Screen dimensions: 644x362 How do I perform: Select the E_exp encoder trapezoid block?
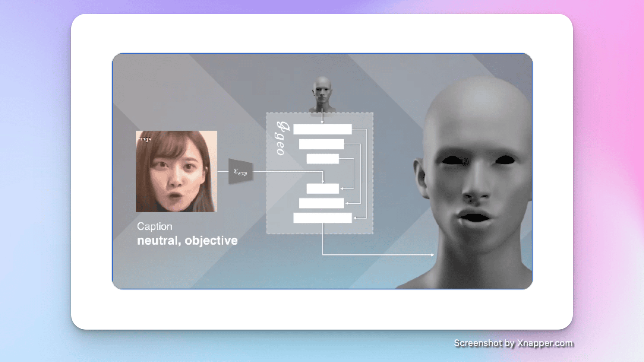tap(241, 172)
